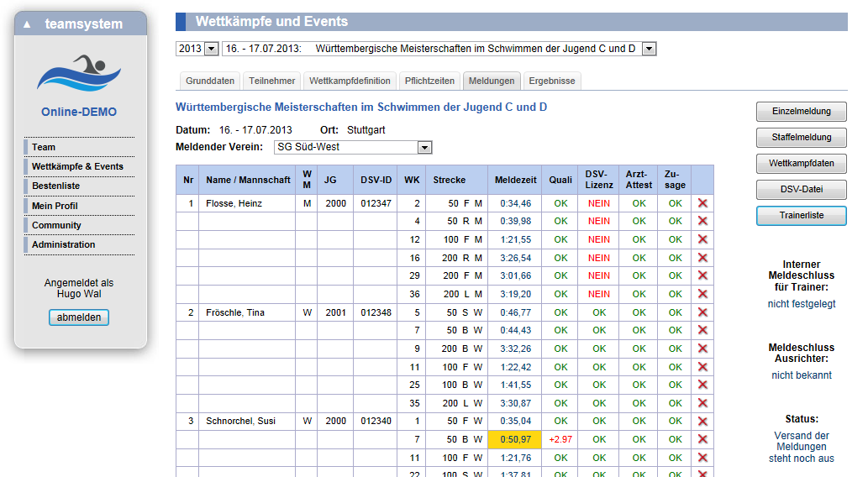Open the Ergebnisse tab
Viewport: 868px width, 477px height.
(x=552, y=81)
